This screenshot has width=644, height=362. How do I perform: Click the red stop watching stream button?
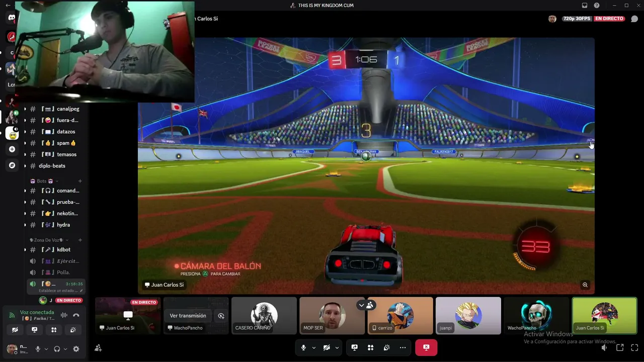tap(426, 347)
